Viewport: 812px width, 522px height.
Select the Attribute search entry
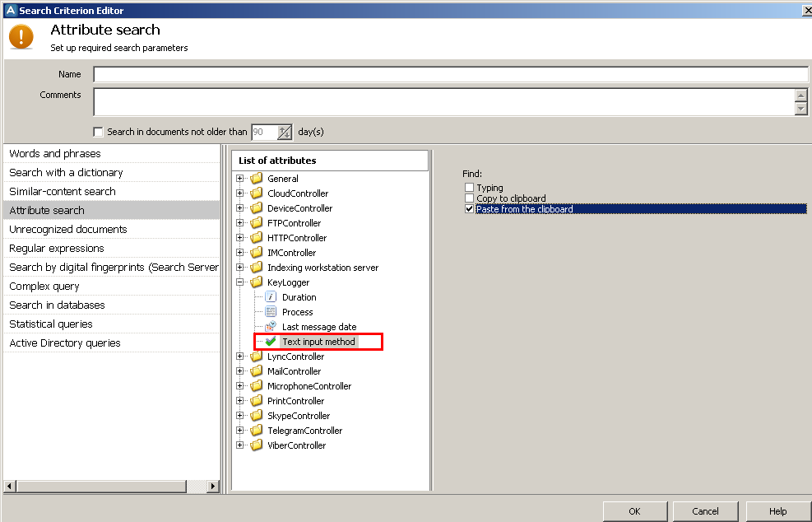[111, 211]
